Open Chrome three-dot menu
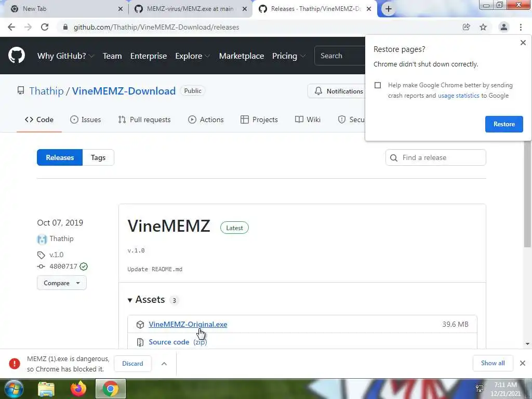 point(521,27)
